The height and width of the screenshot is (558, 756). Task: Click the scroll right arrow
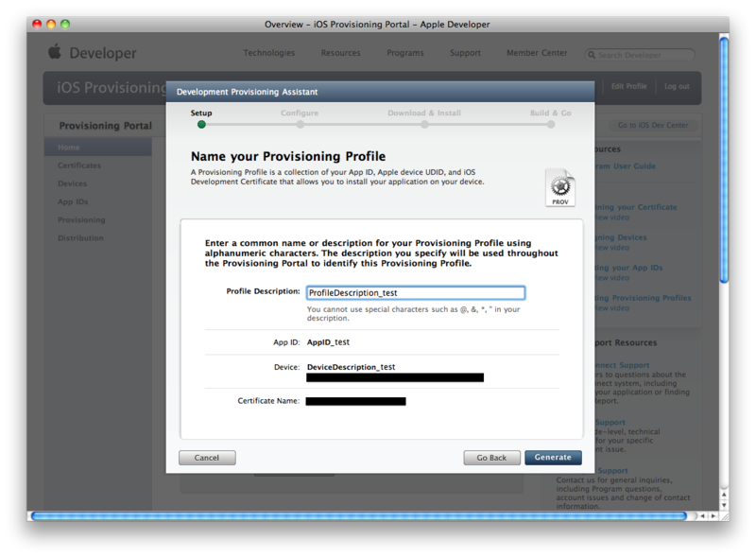point(713,516)
